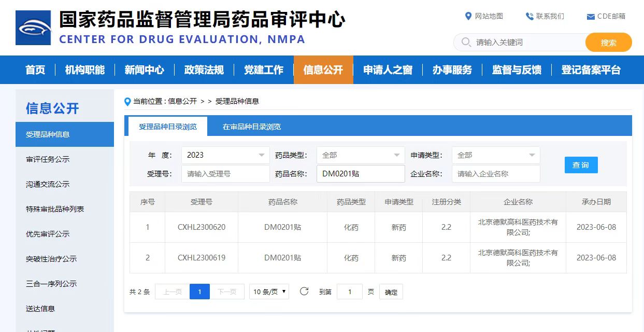
Task: Click the site map pin icon
Action: (x=468, y=16)
